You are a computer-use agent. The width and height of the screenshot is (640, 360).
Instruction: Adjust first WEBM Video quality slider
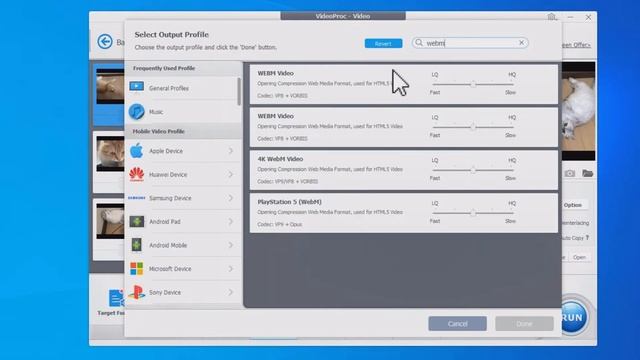tap(473, 84)
